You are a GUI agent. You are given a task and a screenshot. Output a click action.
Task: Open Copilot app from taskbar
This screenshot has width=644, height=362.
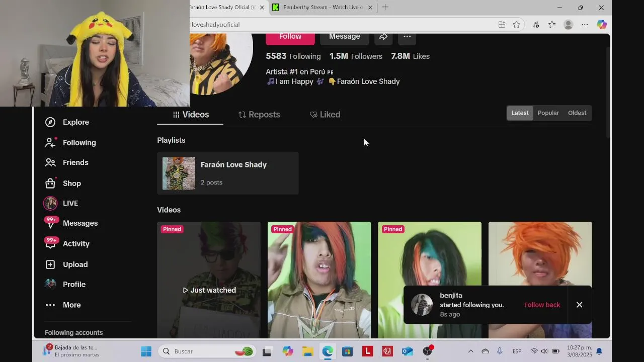pos(288,351)
